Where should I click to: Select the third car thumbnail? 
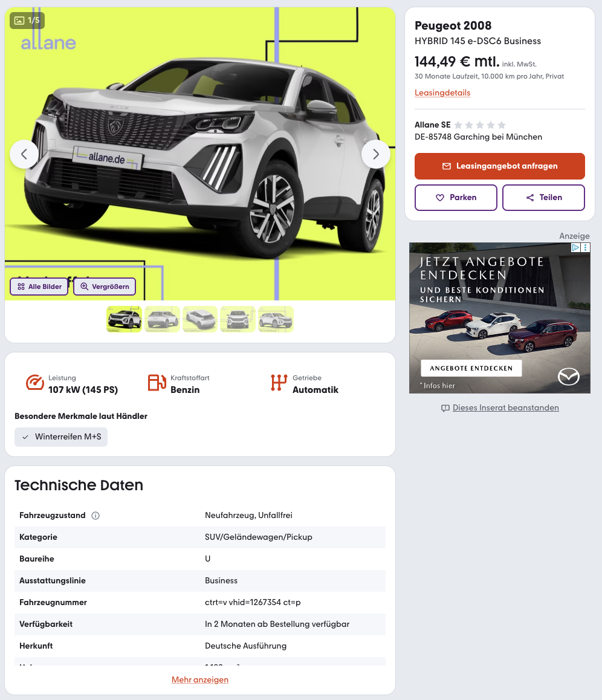point(200,319)
